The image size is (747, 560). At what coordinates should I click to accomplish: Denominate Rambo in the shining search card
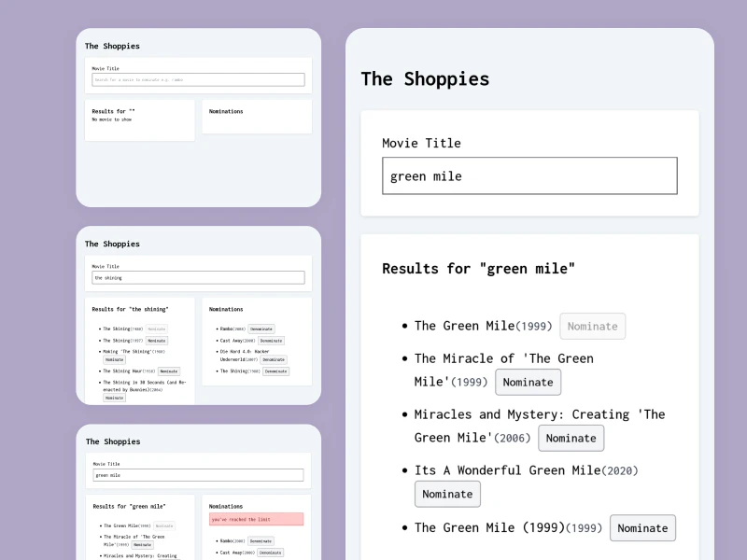coord(261,329)
